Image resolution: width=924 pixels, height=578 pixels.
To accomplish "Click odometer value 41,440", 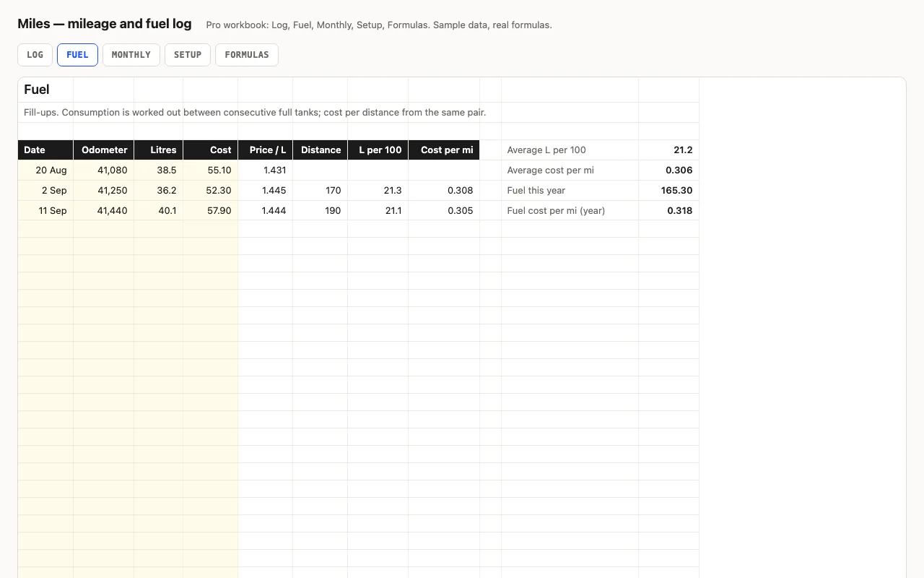I will click(x=104, y=211).
